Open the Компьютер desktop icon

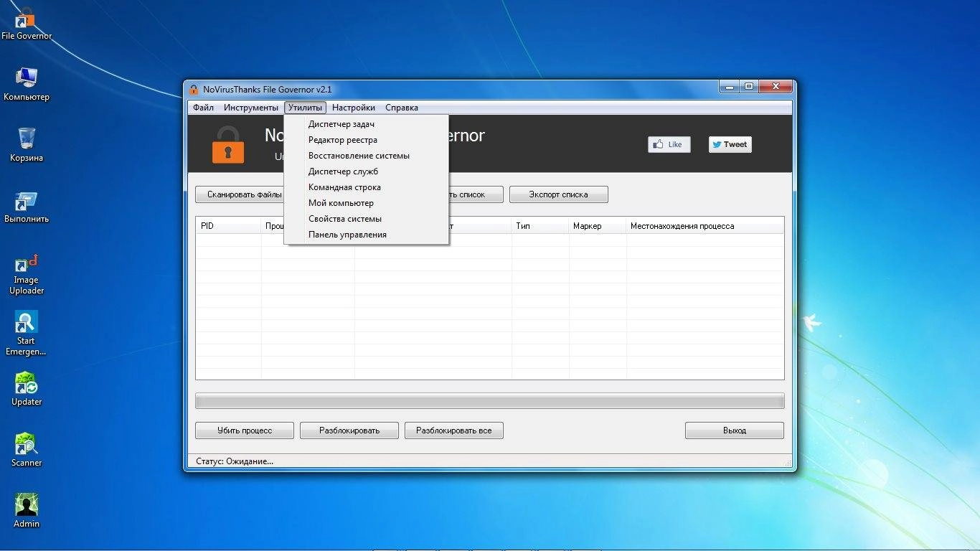pos(27,84)
